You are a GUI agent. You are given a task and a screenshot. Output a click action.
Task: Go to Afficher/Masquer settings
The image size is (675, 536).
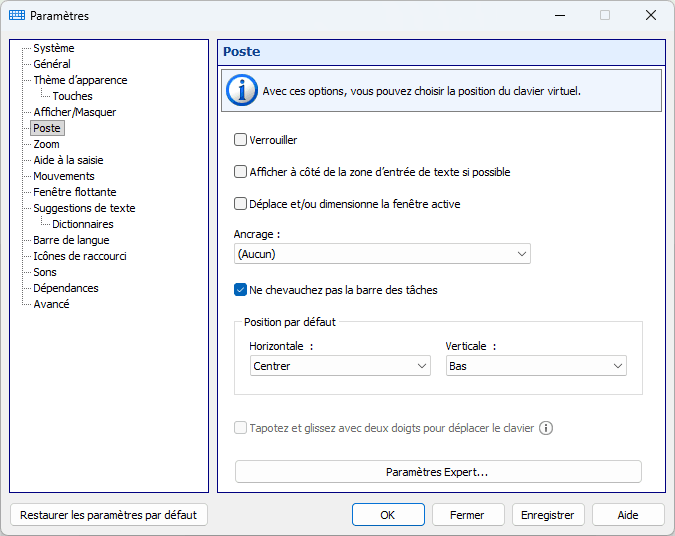[x=75, y=112]
